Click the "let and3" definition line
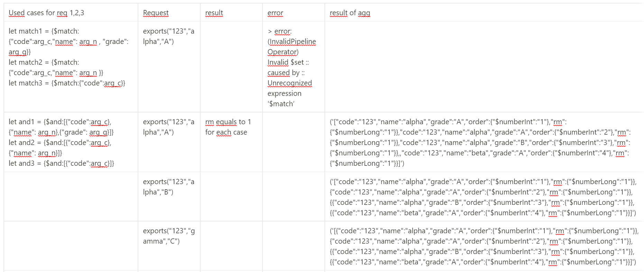Screen dimensions: 644x272 pyautogui.click(x=61, y=163)
